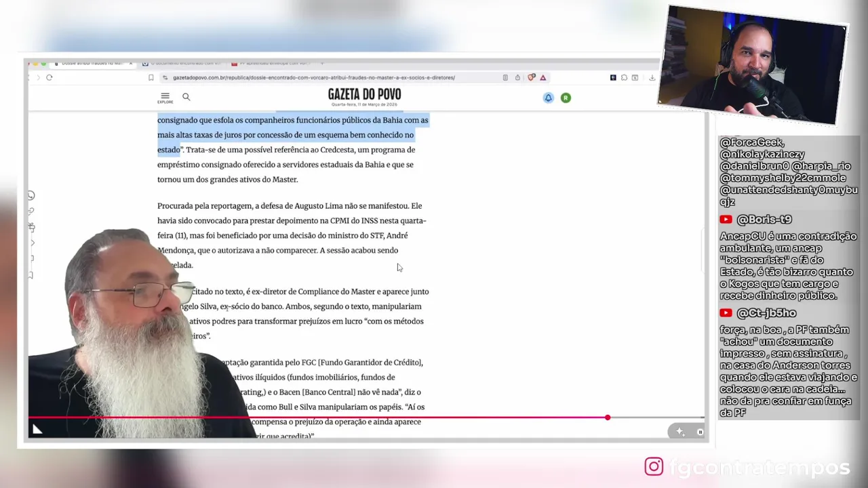Viewport: 868px width, 488px height.
Task: Open the green R profile avatar
Action: pyautogui.click(x=566, y=98)
